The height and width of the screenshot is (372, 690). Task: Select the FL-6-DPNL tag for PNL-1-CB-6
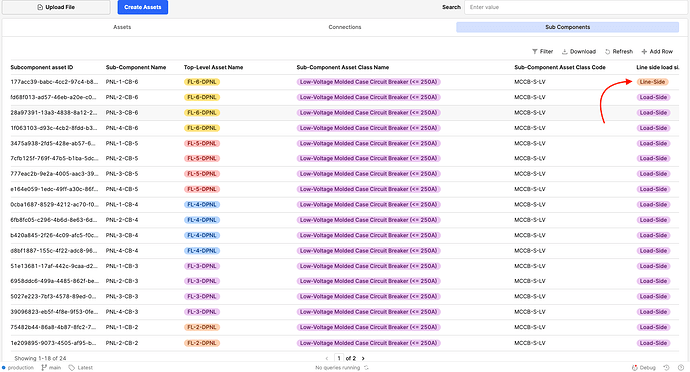pos(202,82)
